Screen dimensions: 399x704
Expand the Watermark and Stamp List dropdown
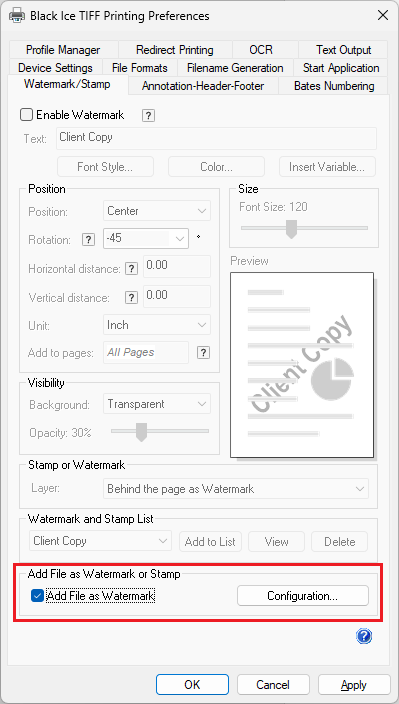tap(100, 541)
